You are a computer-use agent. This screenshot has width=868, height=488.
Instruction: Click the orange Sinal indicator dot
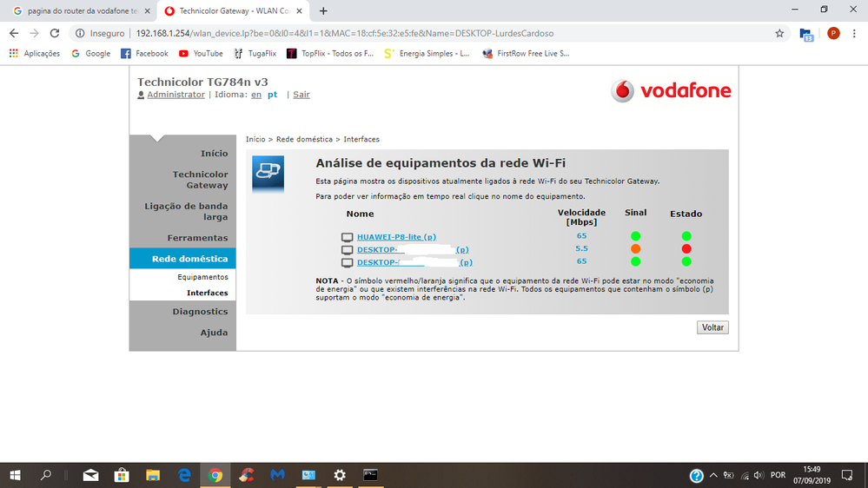click(635, 249)
